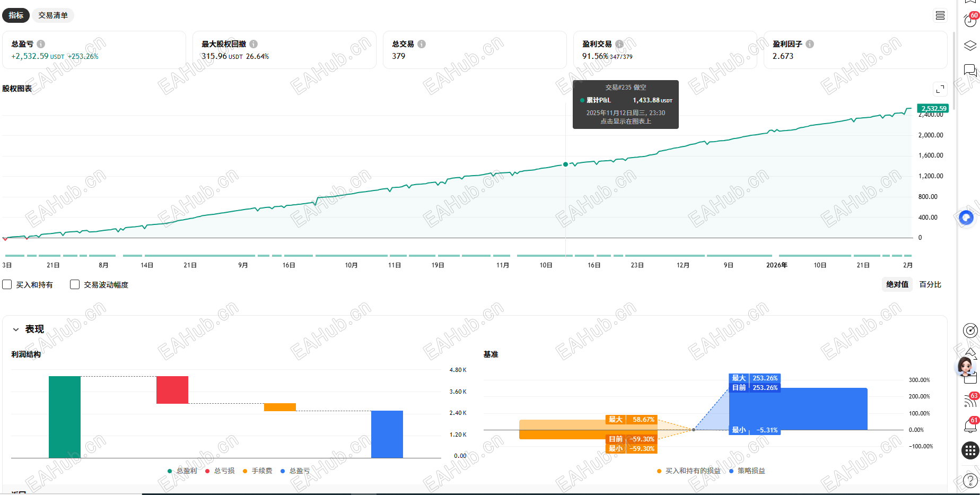The image size is (980, 495).
Task: Maximize the equity chart with expand icon
Action: [940, 89]
